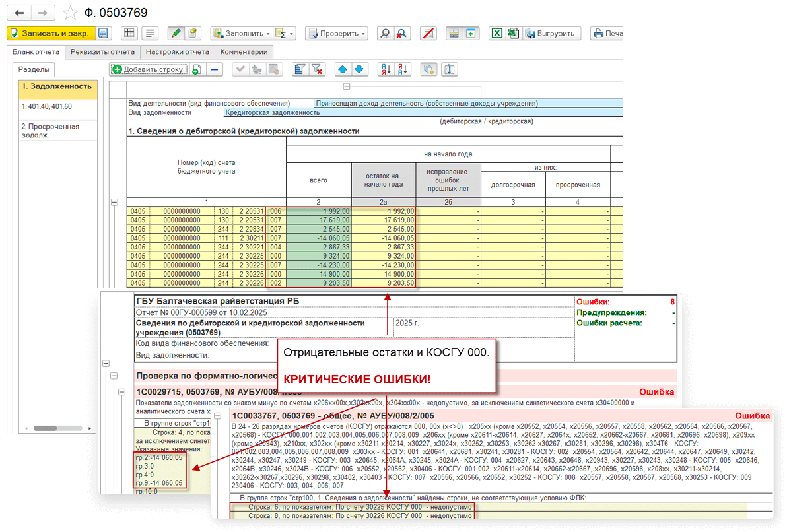Screen dimensions: 787x532
Task: Collapse the table rows group expander
Action: (x=114, y=202)
